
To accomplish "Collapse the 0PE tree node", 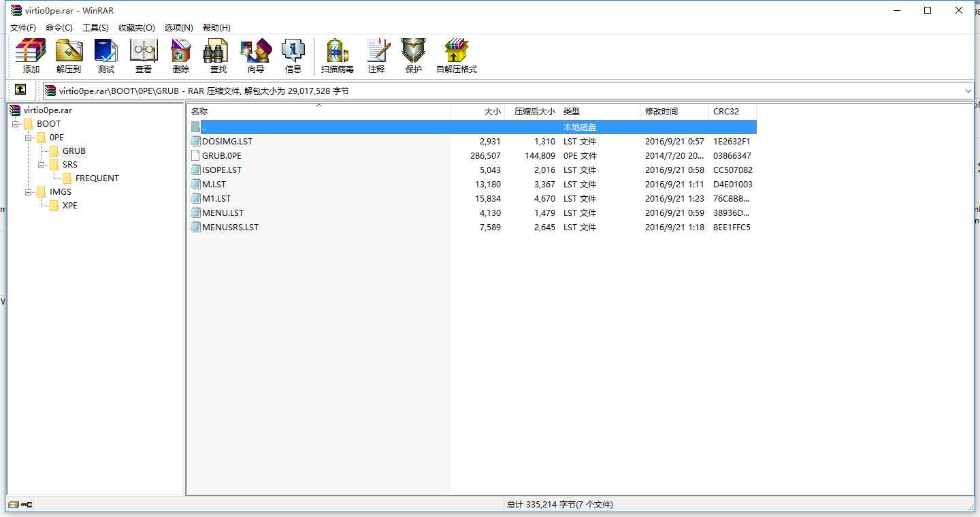I will click(28, 138).
